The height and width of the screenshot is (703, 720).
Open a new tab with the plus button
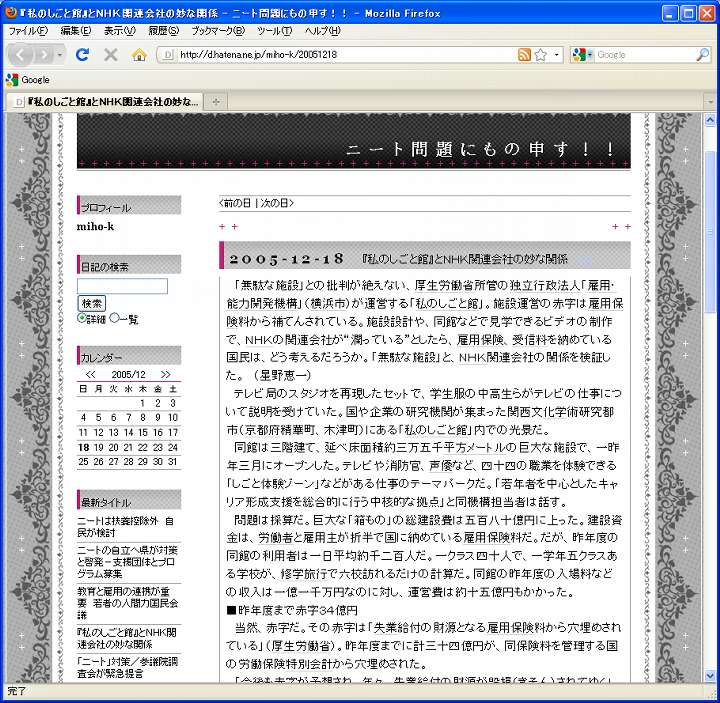pos(216,102)
